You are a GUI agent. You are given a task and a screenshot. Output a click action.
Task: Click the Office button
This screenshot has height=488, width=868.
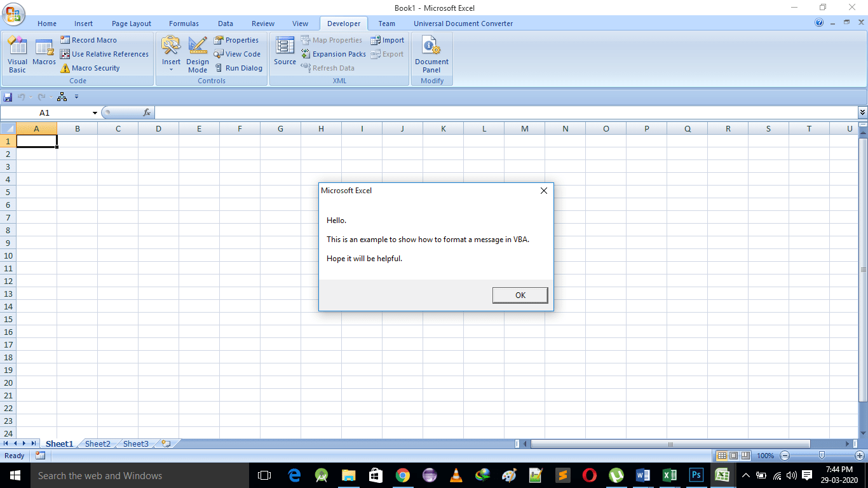[14, 14]
